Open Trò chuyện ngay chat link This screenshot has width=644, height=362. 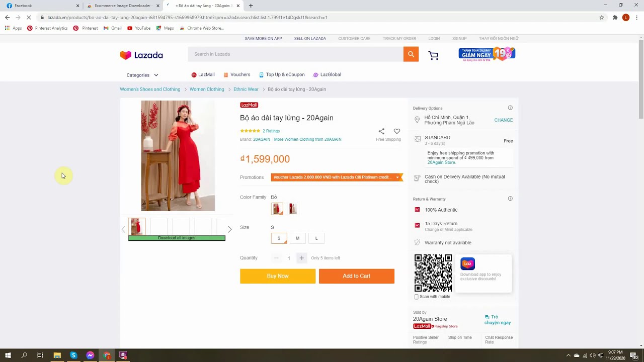tap(498, 320)
